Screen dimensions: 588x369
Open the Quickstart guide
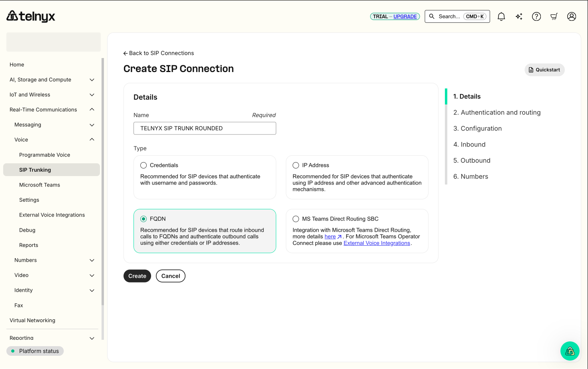[x=544, y=70]
